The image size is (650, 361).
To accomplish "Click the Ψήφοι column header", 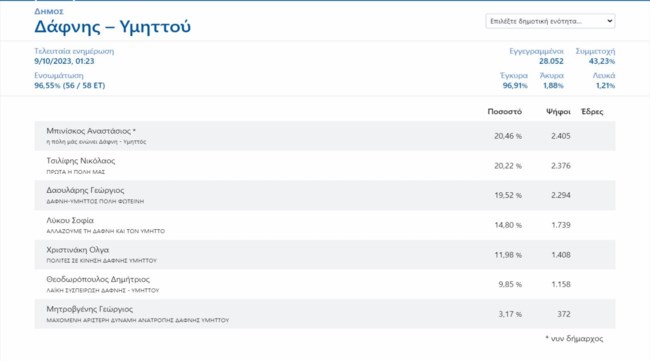I will pyautogui.click(x=558, y=111).
